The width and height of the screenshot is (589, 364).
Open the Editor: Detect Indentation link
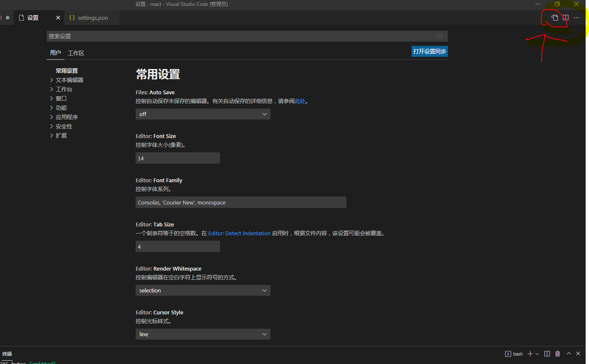point(239,233)
